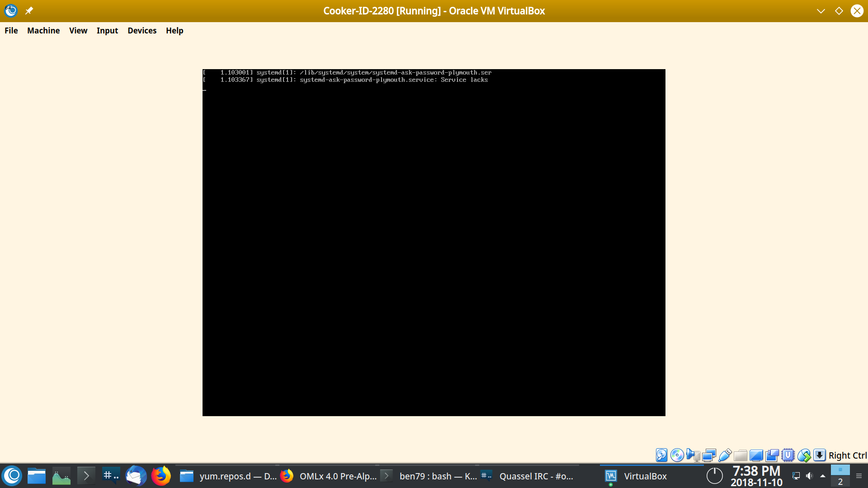Switch to virtual desktop 2 in pager
The image size is (868, 488).
tap(840, 482)
